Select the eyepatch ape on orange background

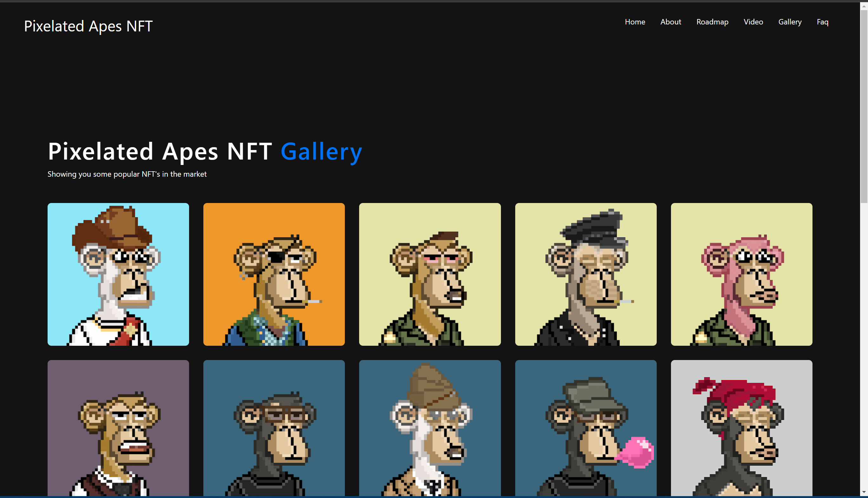pos(273,274)
